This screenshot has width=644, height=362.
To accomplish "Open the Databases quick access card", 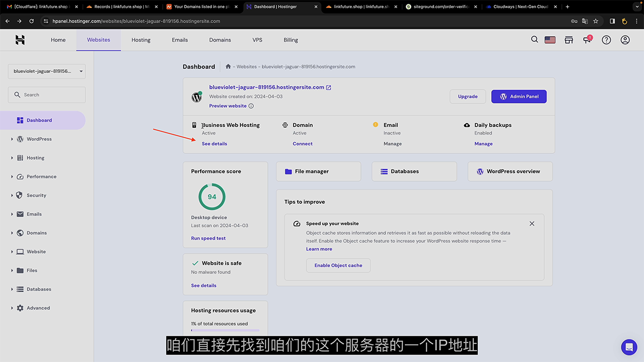I will 414,172.
